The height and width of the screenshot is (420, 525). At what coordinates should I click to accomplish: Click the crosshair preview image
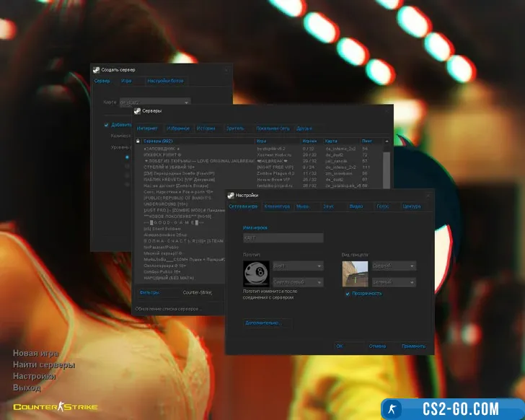tap(355, 274)
